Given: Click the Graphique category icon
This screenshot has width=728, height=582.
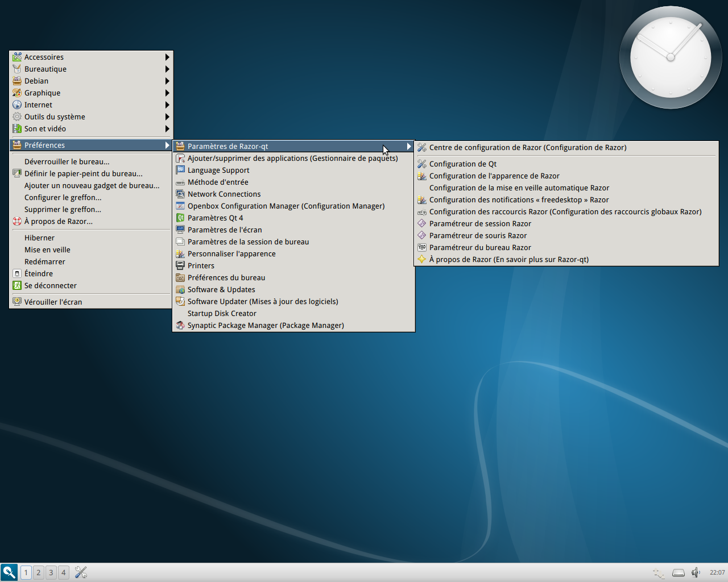Looking at the screenshot, I should (17, 93).
